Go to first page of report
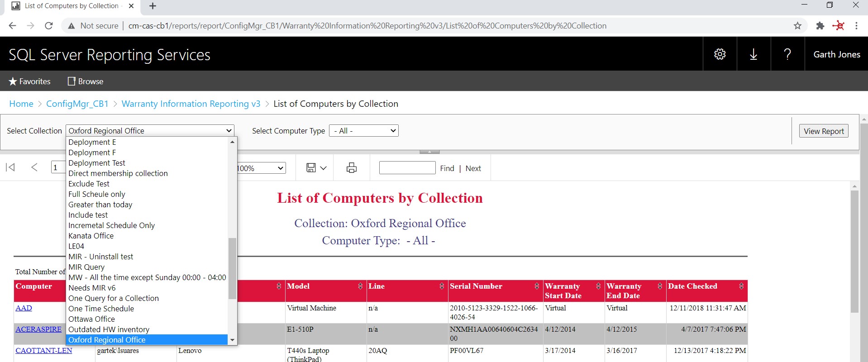 pos(10,167)
